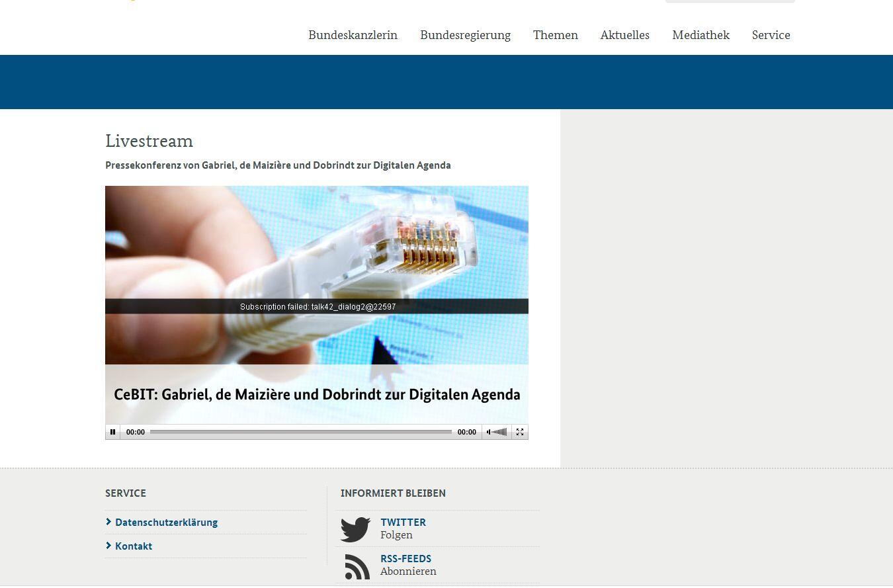
Task: Open the Bundesregierung menu
Action: point(465,35)
